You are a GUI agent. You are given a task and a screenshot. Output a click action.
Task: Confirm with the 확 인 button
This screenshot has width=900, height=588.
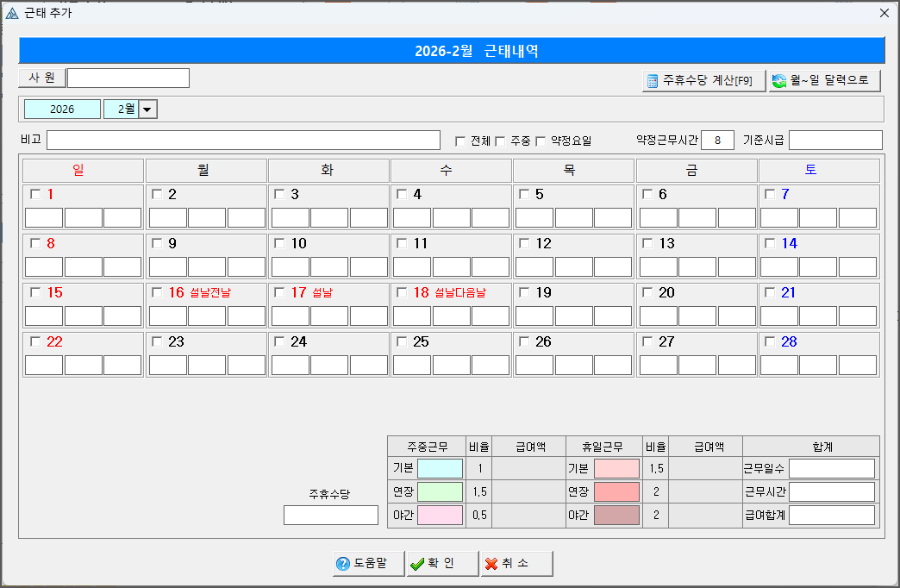pos(442,563)
